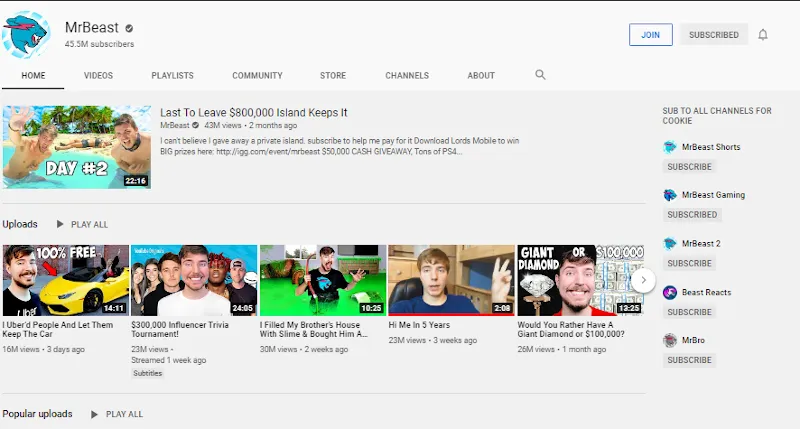The image size is (800, 429).
Task: Open the Influencer Trivia Tournament thumbnail
Action: point(194,280)
